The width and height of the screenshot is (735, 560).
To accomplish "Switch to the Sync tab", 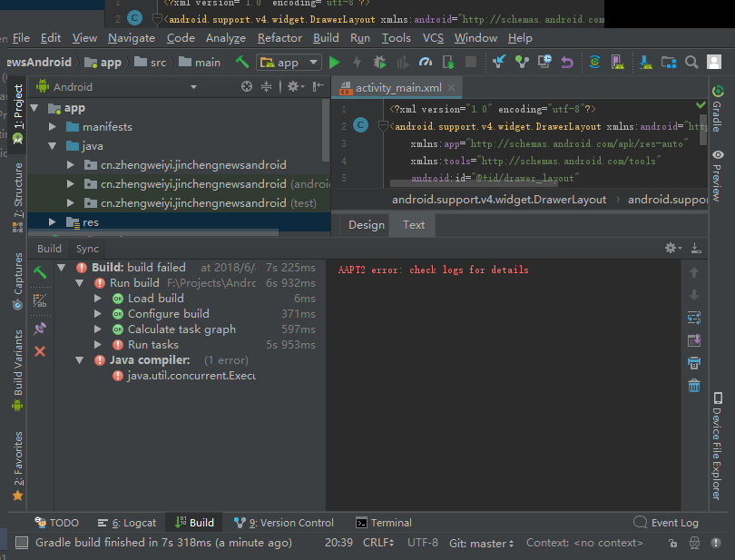I will [x=87, y=249].
